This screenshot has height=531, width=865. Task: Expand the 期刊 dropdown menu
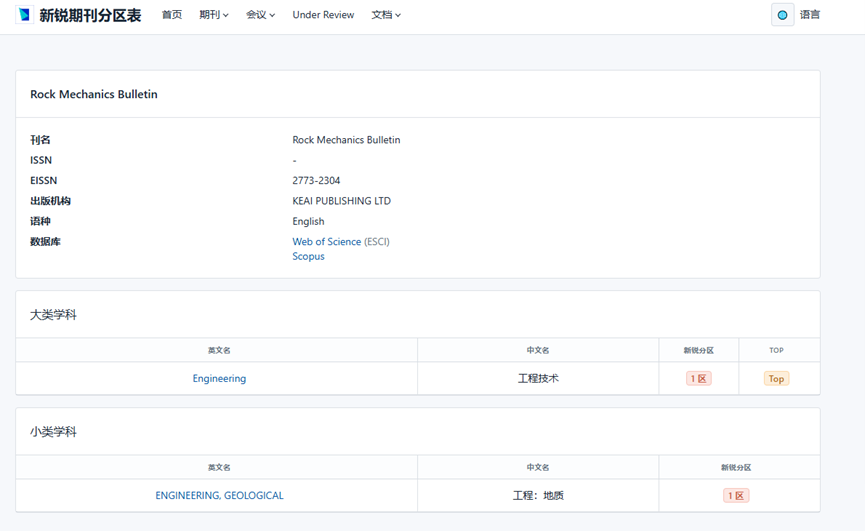213,15
